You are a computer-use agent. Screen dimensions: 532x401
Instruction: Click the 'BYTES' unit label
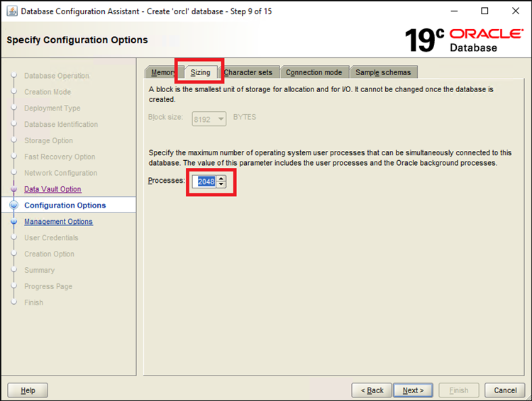pyautogui.click(x=245, y=117)
